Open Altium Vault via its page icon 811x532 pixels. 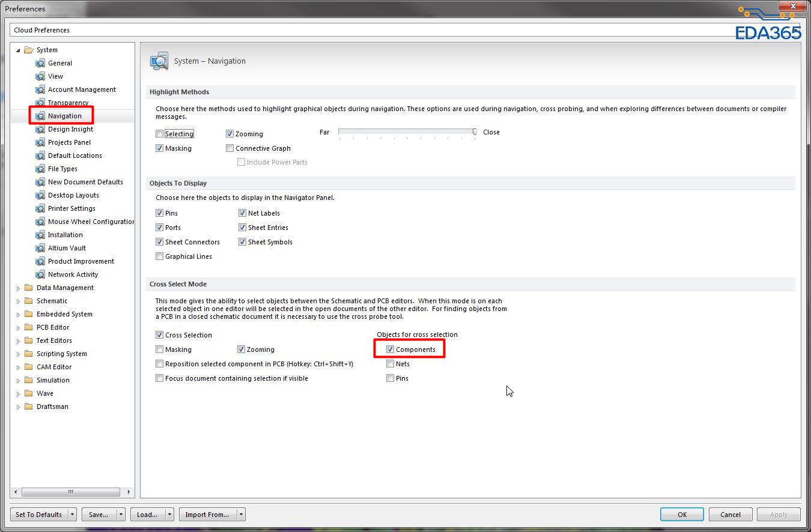40,248
